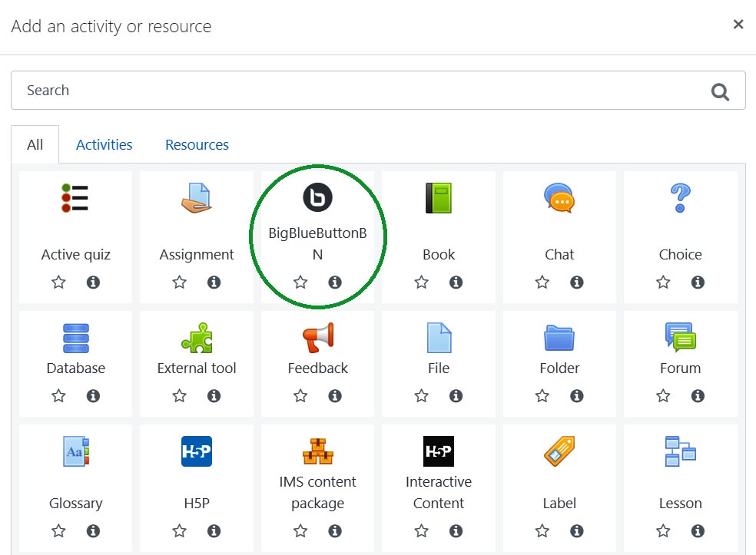This screenshot has height=555, width=756.
Task: Click into the Search text field
Action: (x=361, y=91)
